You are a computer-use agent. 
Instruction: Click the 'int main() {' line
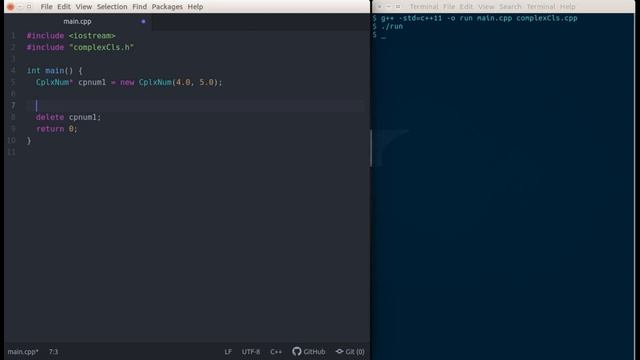pyautogui.click(x=54, y=71)
